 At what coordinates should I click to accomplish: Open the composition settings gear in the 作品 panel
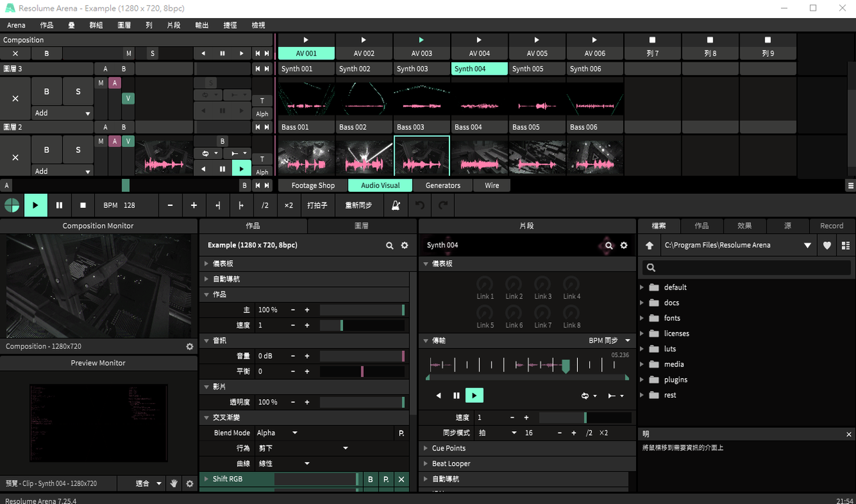(x=405, y=245)
